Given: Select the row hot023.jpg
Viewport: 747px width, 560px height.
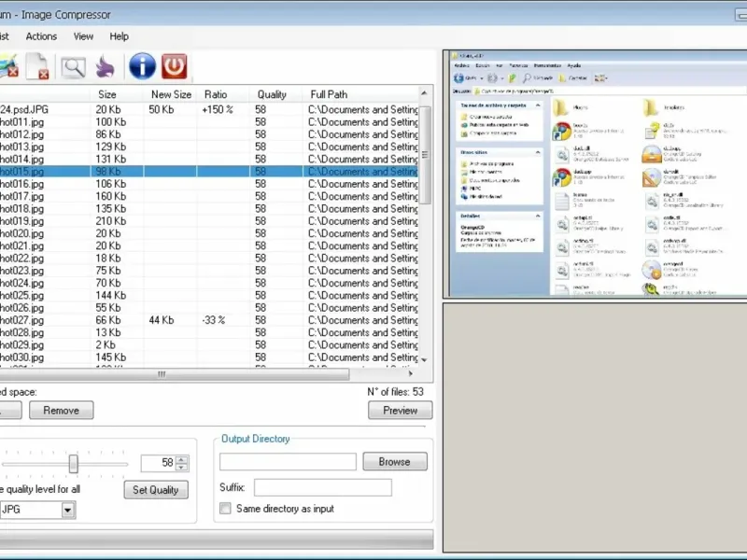Looking at the screenshot, I should pyautogui.click(x=208, y=271).
